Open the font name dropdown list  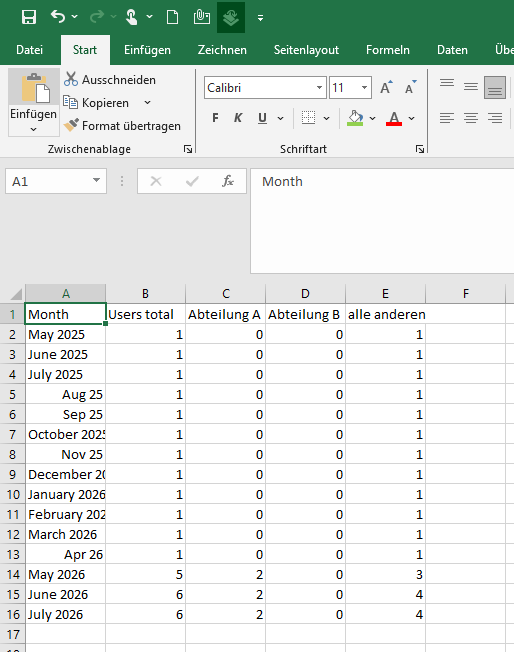(319, 87)
